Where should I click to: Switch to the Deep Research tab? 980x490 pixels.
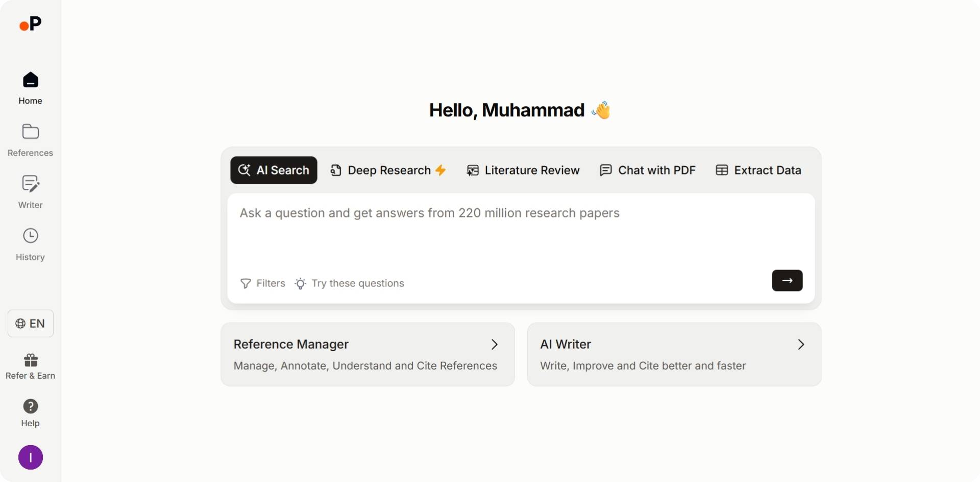(388, 170)
